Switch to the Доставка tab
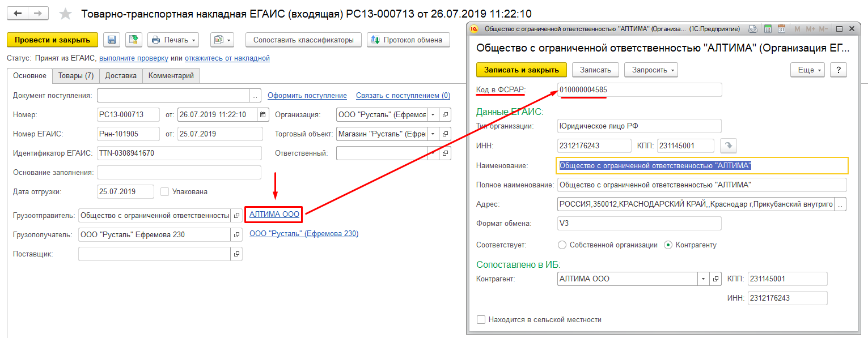Viewport: 868px width, 338px height. click(x=121, y=76)
